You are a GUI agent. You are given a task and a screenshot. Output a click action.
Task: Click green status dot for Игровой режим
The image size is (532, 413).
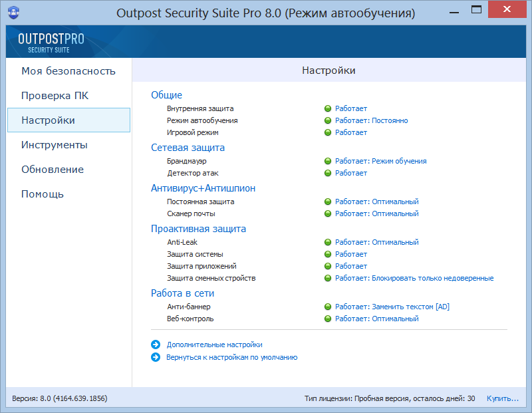328,132
